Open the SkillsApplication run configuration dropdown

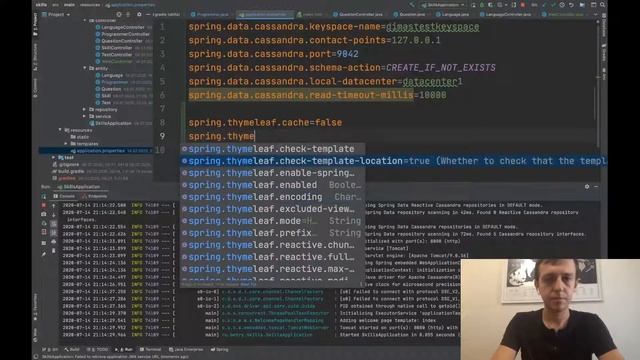(443, 5)
